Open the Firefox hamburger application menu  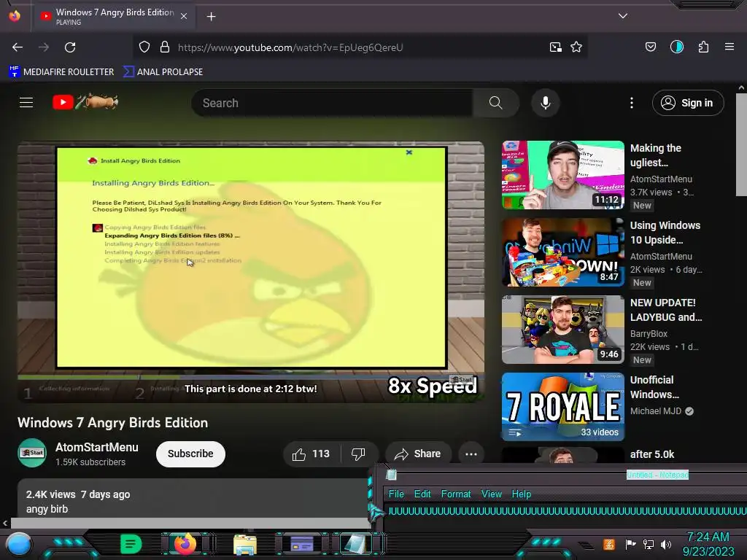tap(729, 47)
